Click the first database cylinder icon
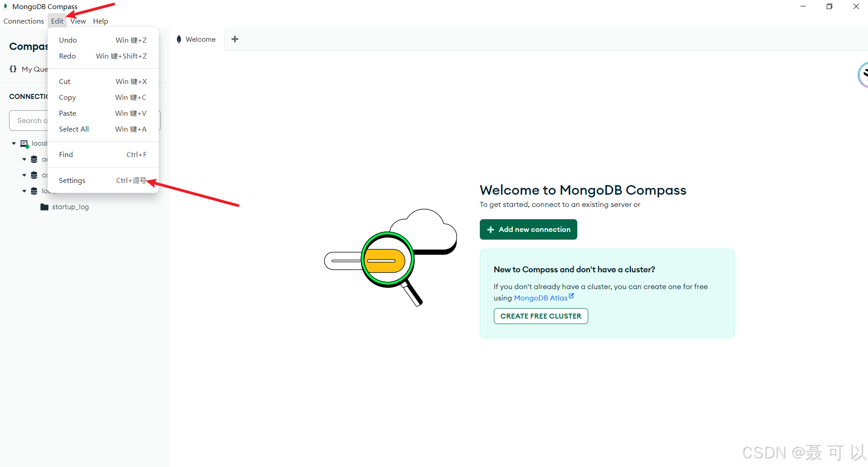This screenshot has width=868, height=467. (34, 159)
